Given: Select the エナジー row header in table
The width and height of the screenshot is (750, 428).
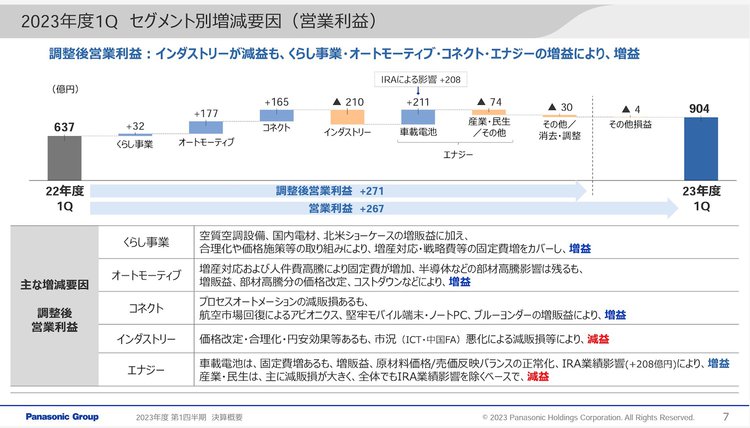Looking at the screenshot, I should pos(146,369).
